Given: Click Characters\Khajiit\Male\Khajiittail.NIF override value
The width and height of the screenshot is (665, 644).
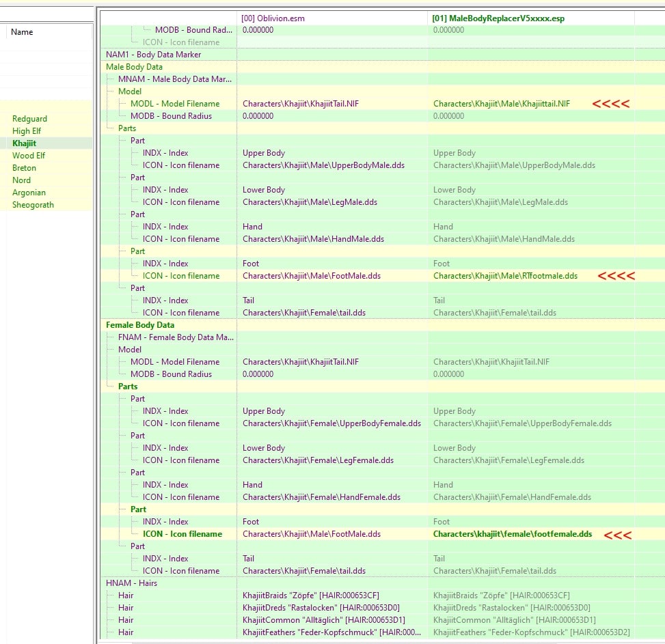Looking at the screenshot, I should click(x=502, y=103).
